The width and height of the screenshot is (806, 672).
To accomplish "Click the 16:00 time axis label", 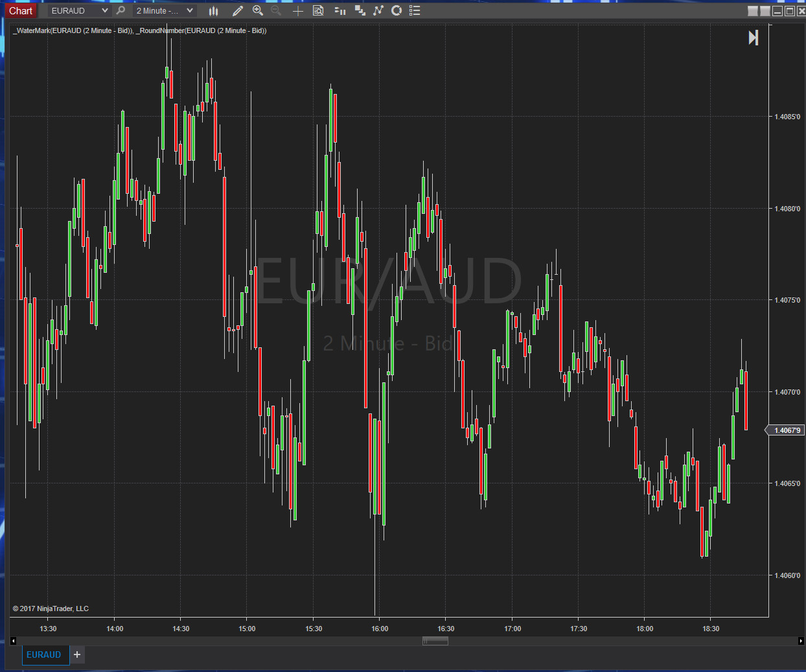I will 380,629.
